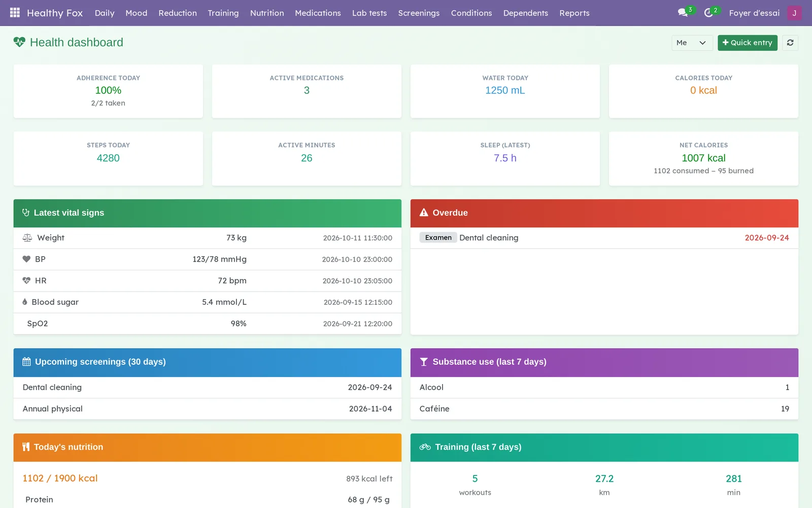Click the heartbeat icon beside HR

[26, 280]
